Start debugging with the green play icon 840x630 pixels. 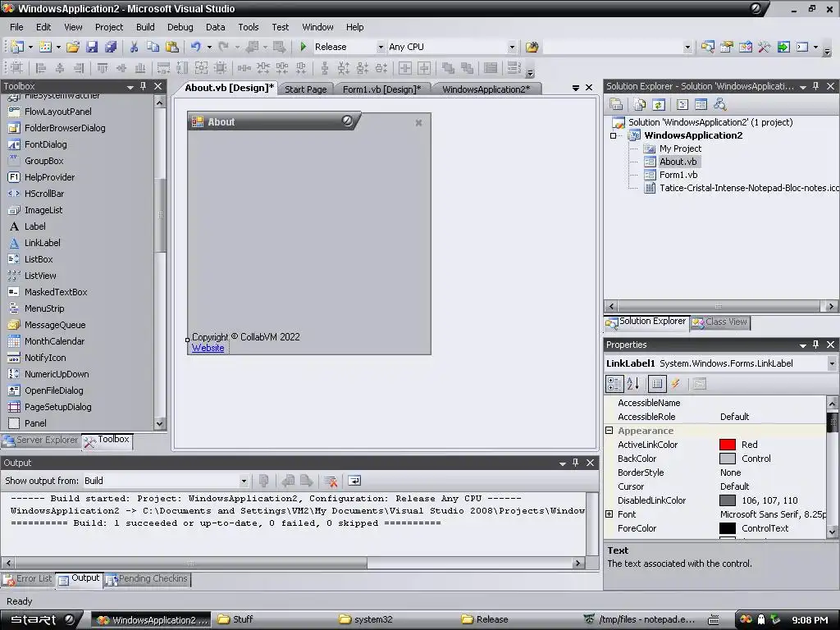point(304,47)
